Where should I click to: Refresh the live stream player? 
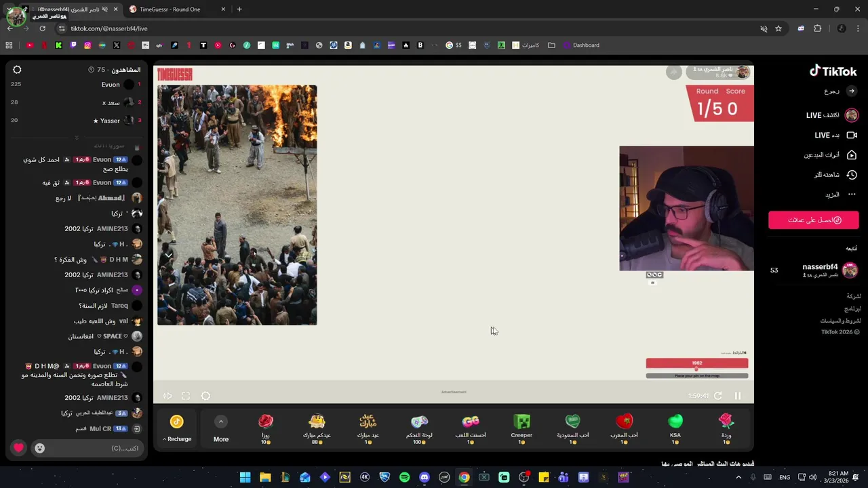(718, 396)
